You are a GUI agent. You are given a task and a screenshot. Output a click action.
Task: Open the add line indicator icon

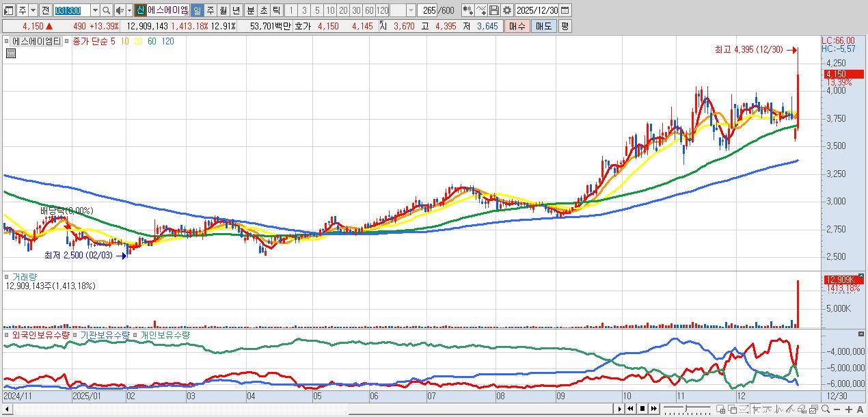(x=482, y=10)
